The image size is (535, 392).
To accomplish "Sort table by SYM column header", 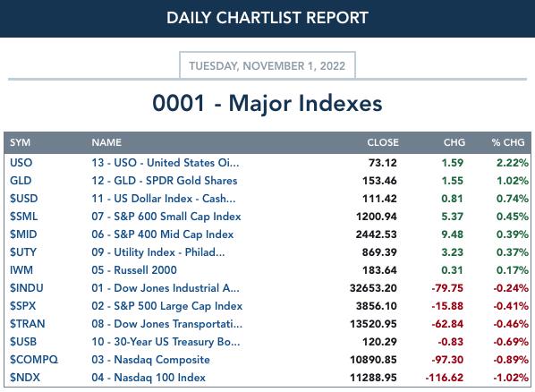I will click(x=21, y=142).
